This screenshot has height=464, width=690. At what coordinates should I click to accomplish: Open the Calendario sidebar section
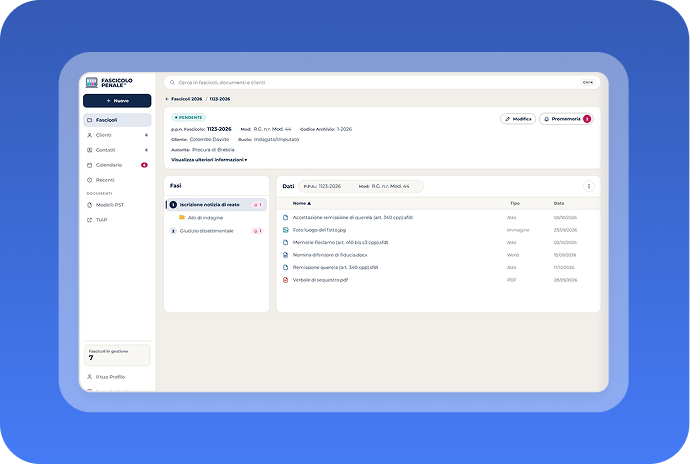tap(117, 165)
